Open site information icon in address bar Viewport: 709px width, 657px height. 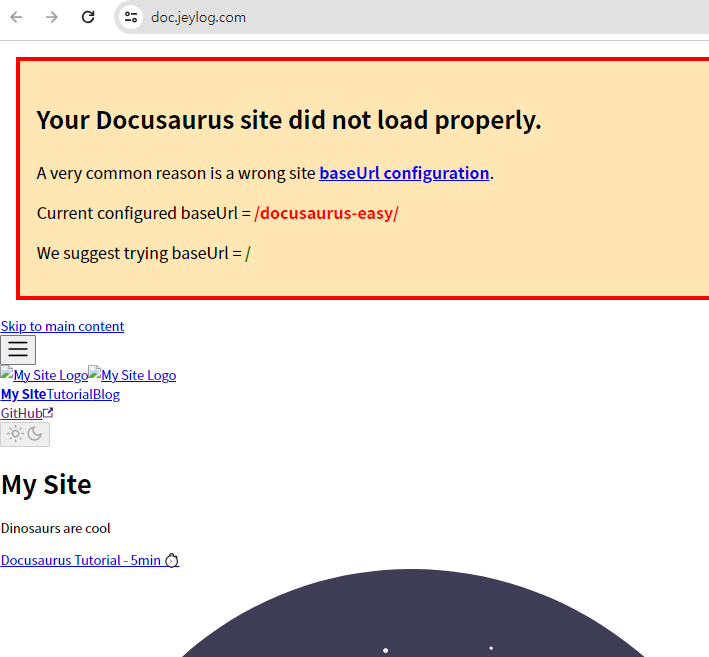click(x=131, y=17)
